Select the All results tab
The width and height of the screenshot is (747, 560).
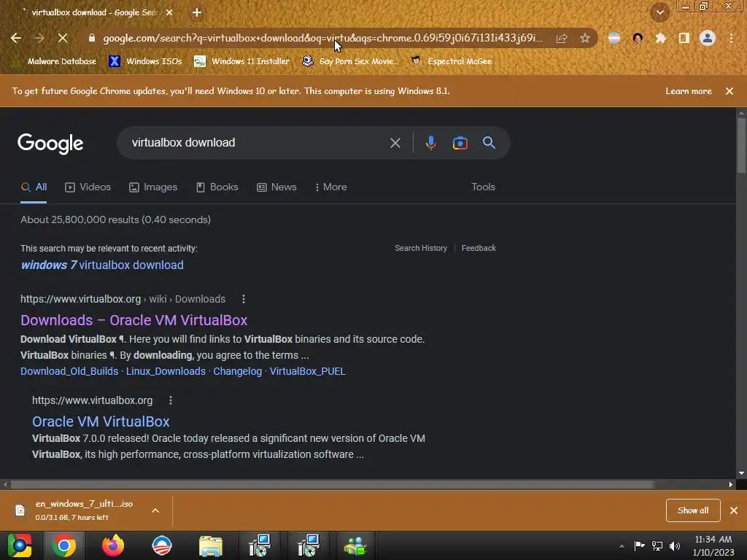tap(34, 187)
